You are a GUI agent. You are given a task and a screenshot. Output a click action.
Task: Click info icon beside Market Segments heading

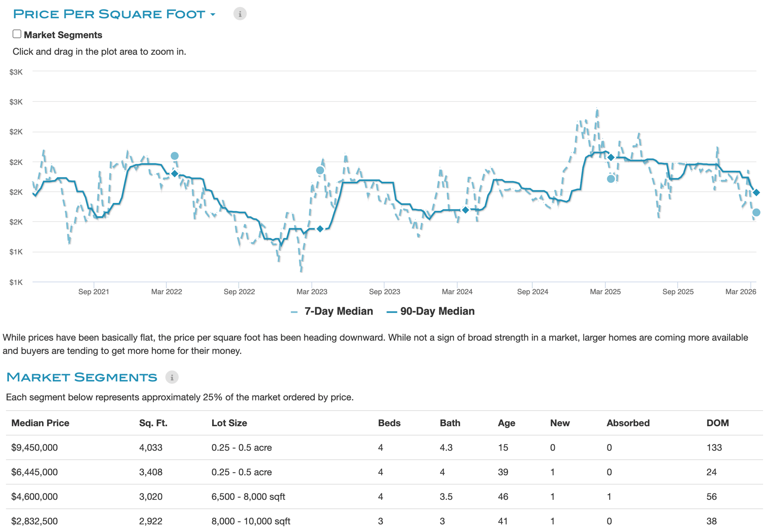click(172, 377)
